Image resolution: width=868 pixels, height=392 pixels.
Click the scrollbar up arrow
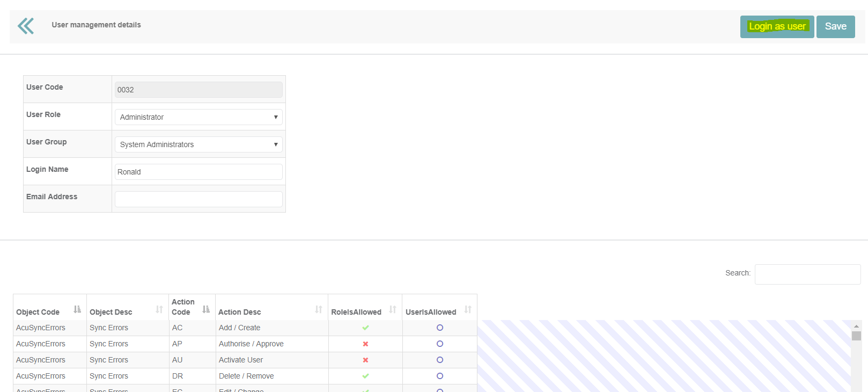click(856, 326)
